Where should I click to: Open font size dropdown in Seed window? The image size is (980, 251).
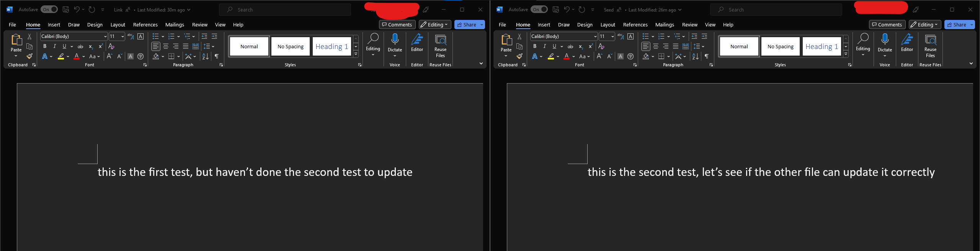tap(612, 36)
